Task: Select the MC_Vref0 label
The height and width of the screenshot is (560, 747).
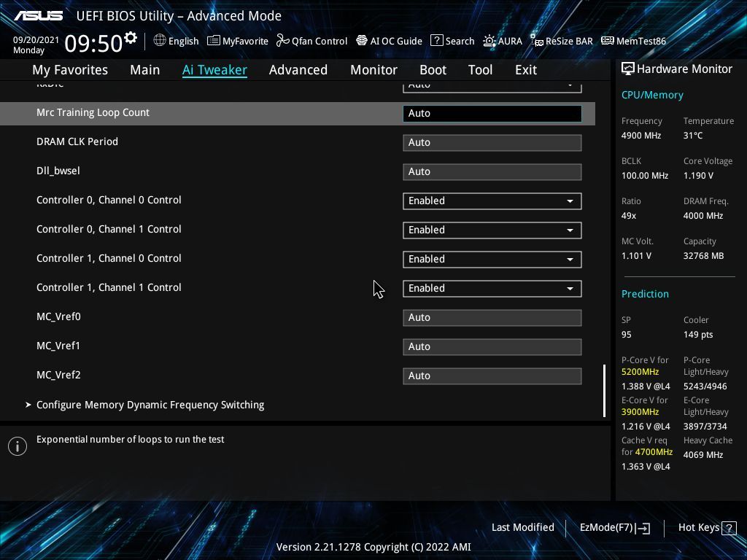Action: pyautogui.click(x=58, y=316)
